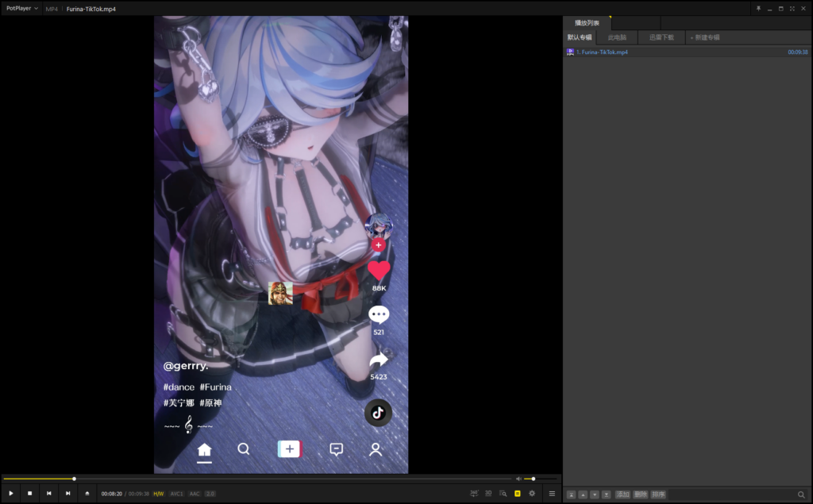Click the current time 00:08:20
Viewport: 813px width, 504px height.
click(x=111, y=494)
